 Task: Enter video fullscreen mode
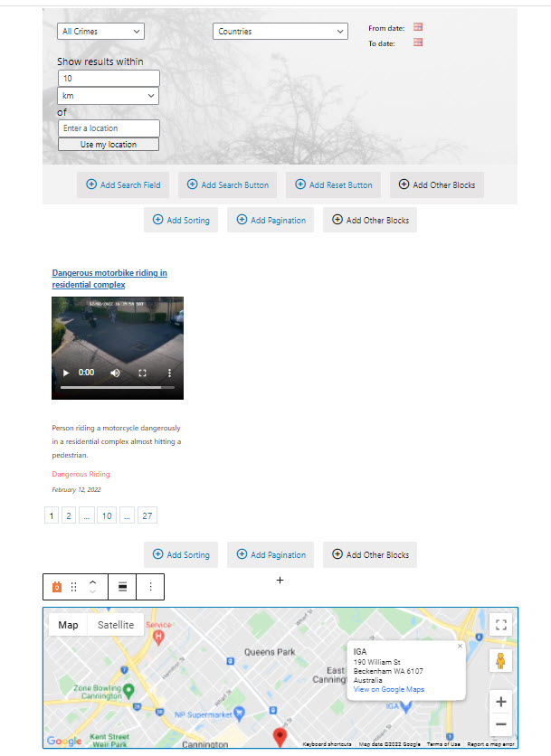pos(142,373)
